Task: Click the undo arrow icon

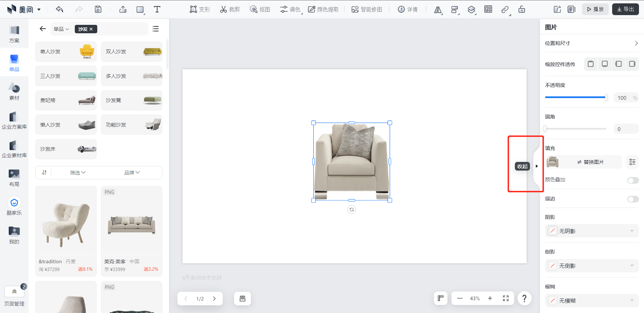Action: [60, 9]
